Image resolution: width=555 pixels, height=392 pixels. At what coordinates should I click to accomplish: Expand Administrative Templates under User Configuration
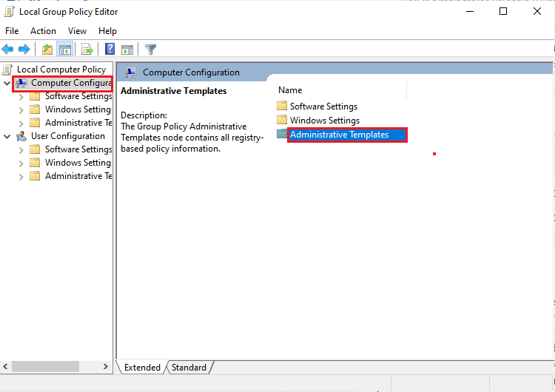click(21, 177)
